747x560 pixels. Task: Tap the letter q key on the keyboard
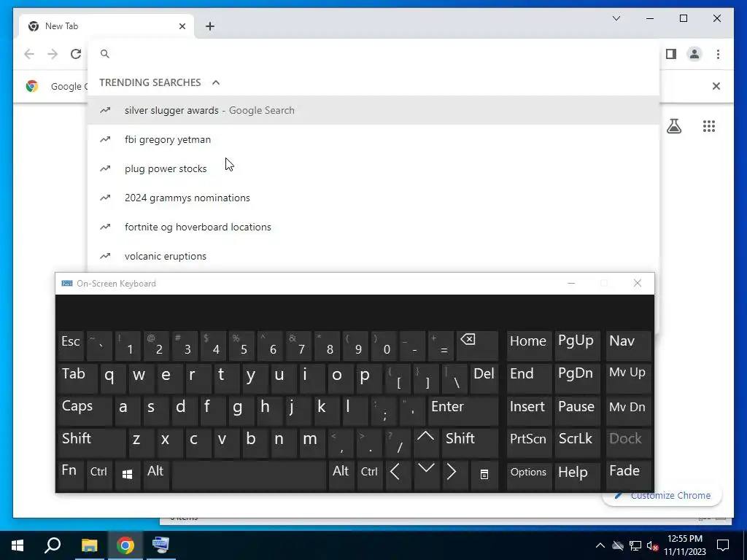113,378
